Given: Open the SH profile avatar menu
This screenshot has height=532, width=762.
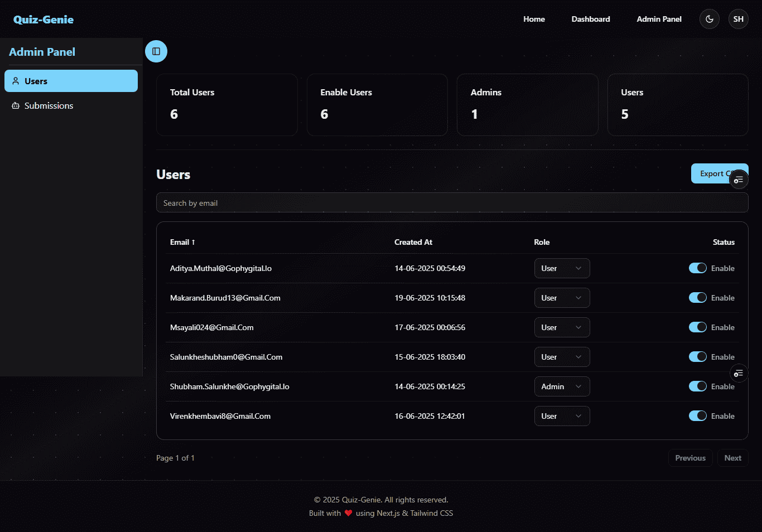Looking at the screenshot, I should tap(738, 18).
